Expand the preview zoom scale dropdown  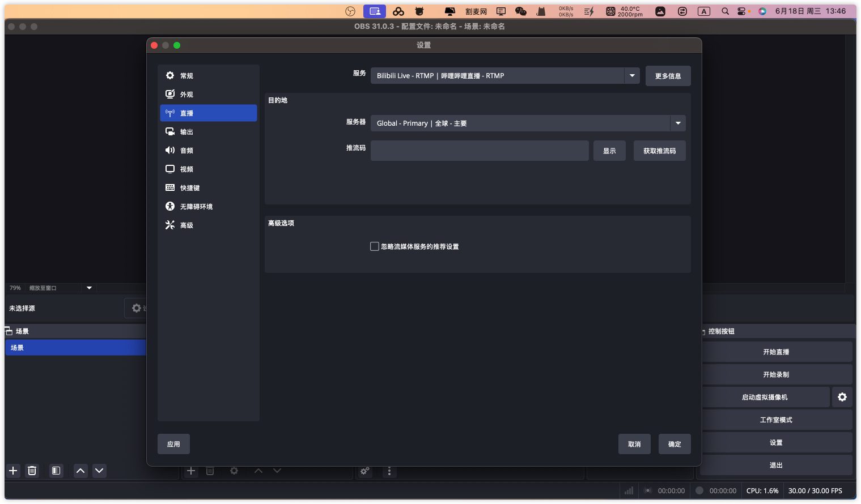89,288
